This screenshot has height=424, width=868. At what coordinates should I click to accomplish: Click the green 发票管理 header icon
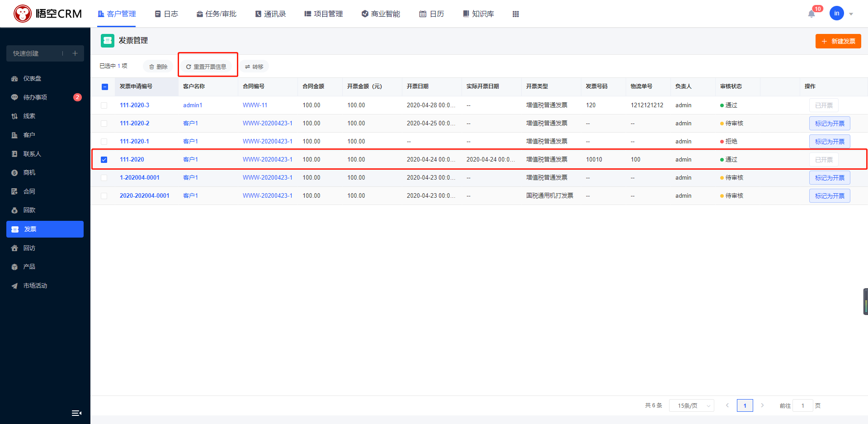108,41
